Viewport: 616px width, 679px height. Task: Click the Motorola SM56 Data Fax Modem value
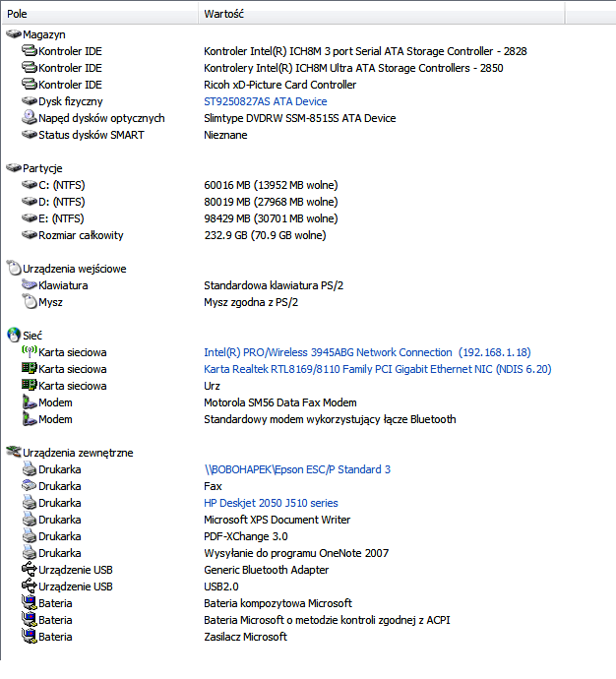(x=280, y=402)
